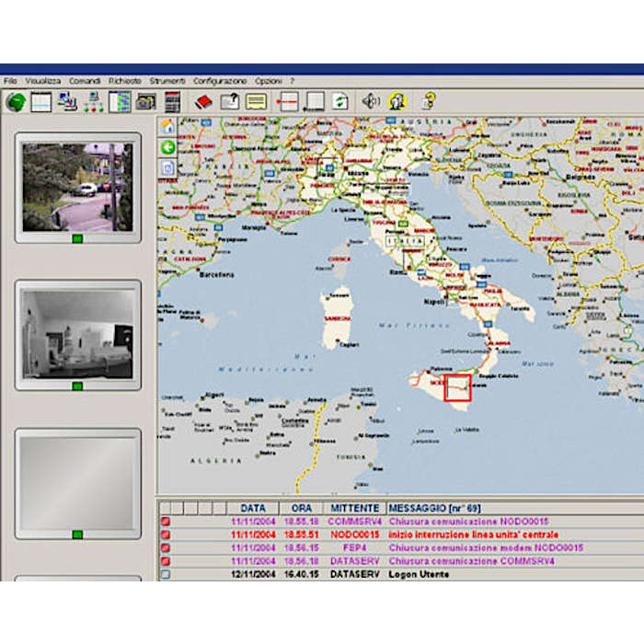The height and width of the screenshot is (644, 644).
Task: Click the yellow question mark help icon
Action: 428,101
